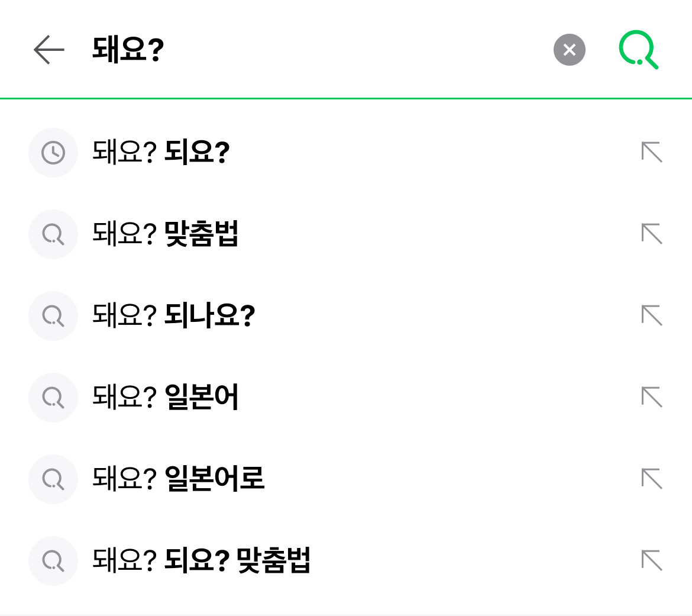The width and height of the screenshot is (692, 616).
Task: Tap the back arrow icon
Action: 49,50
